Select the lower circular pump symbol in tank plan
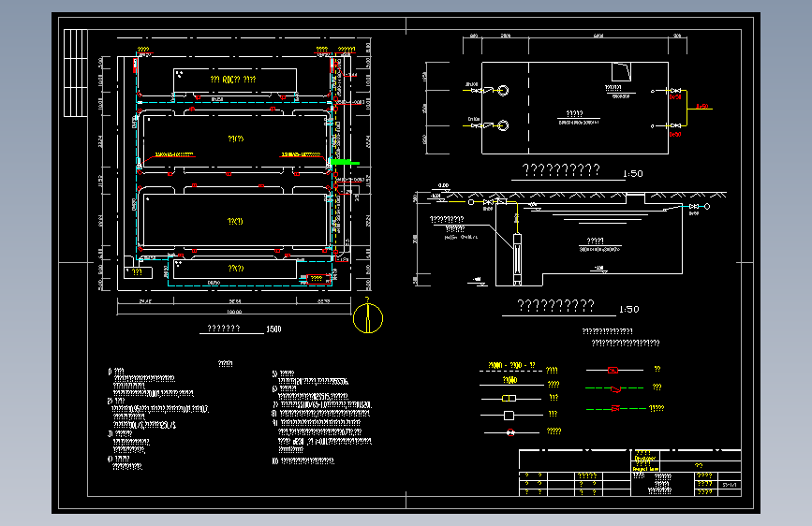 point(503,125)
